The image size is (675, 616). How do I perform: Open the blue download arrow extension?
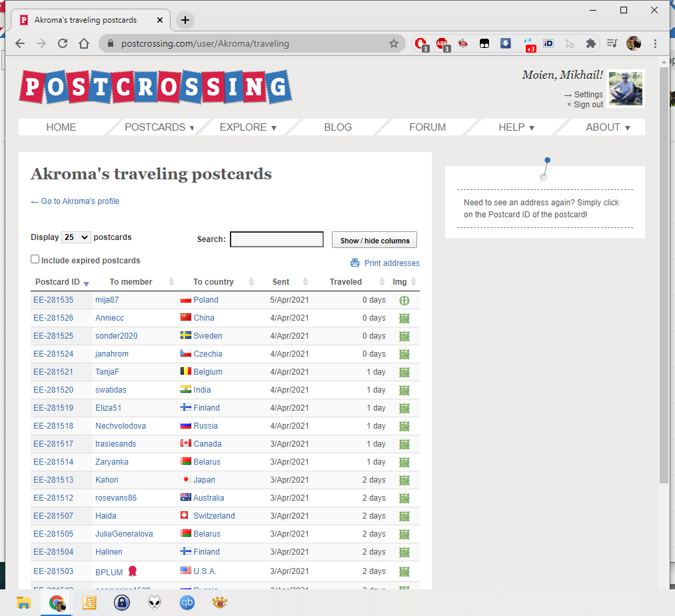coord(505,43)
